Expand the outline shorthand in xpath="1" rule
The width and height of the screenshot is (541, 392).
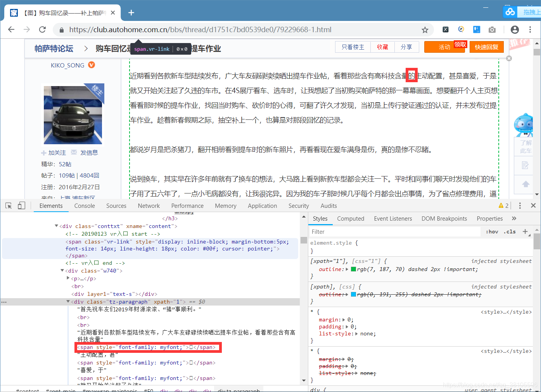click(x=347, y=269)
